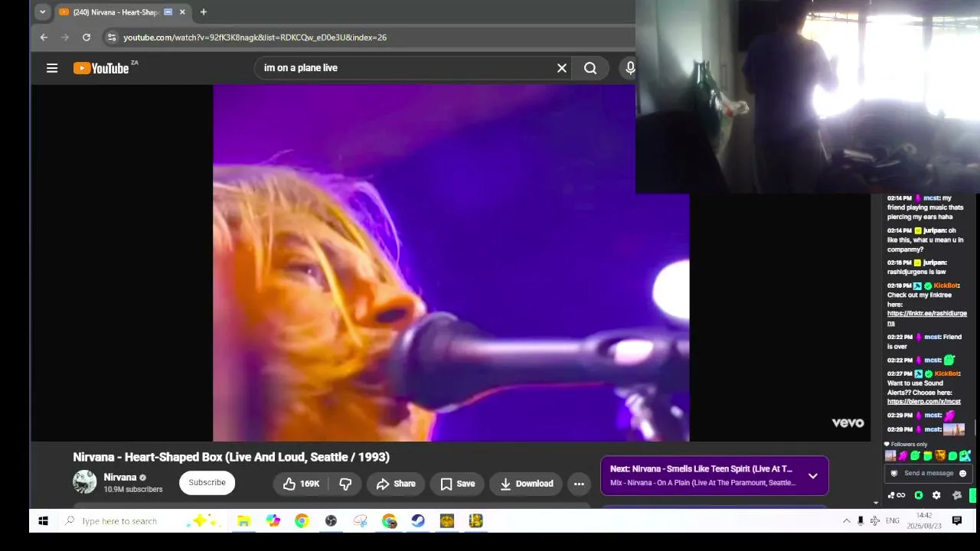The image size is (980, 551).
Task: Share the Heart-Shaped Box video
Action: coord(396,484)
